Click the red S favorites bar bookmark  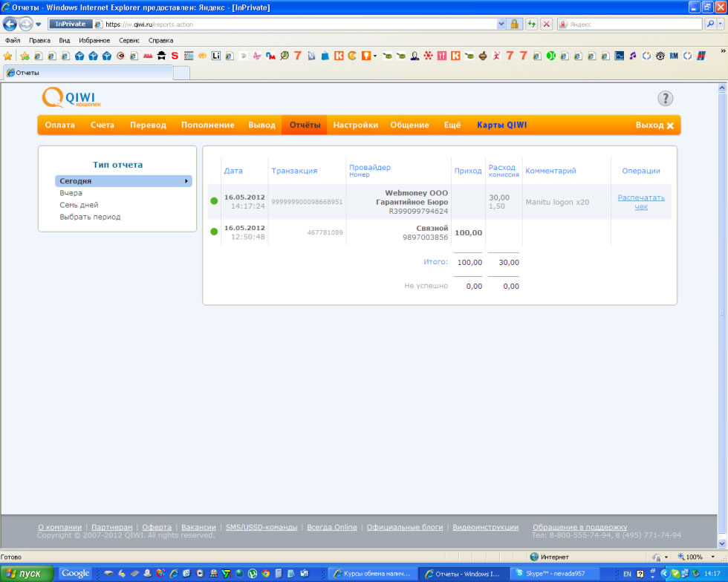(175, 56)
